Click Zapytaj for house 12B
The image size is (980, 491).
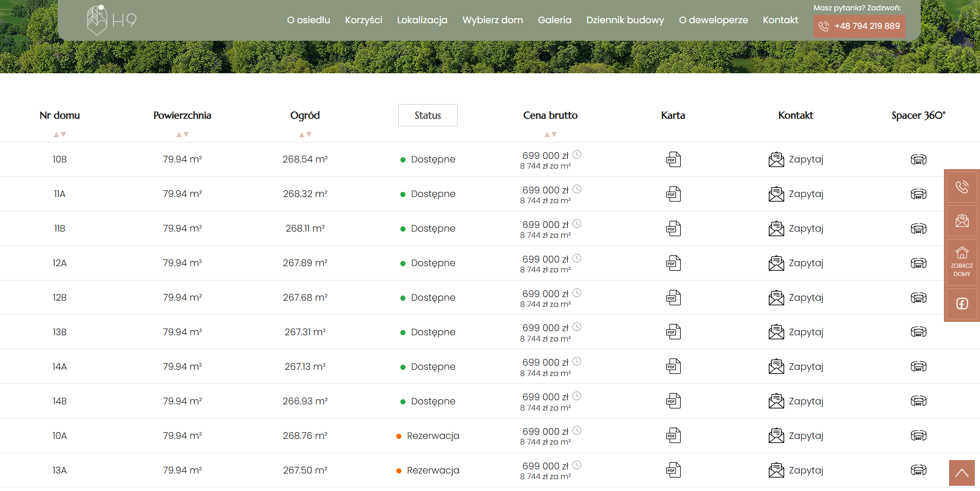(796, 298)
